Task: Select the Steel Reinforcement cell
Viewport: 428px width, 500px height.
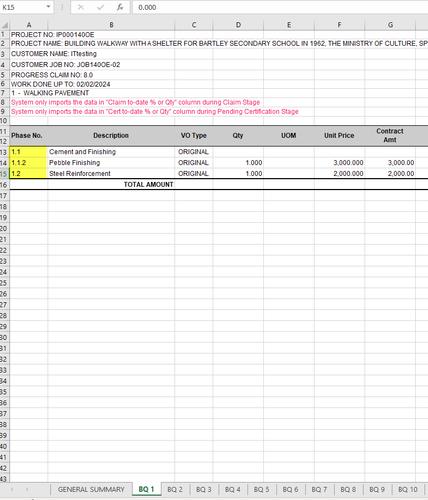Action: [111, 174]
